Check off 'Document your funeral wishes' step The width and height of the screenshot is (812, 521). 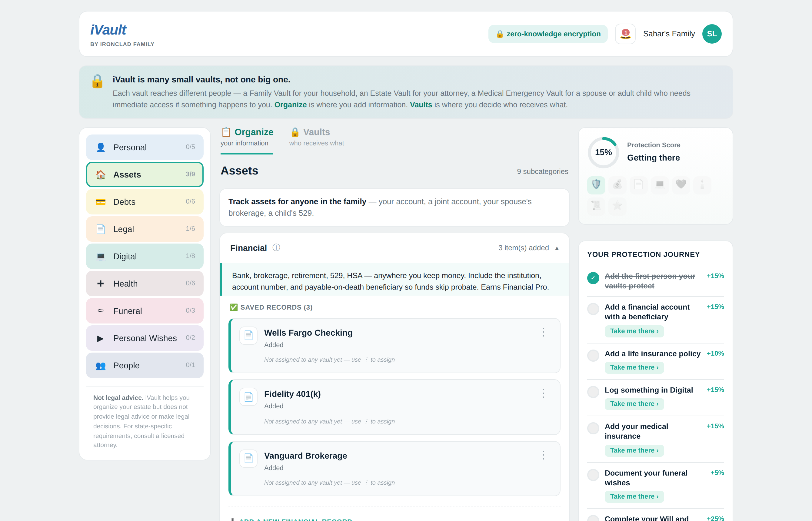593,475
